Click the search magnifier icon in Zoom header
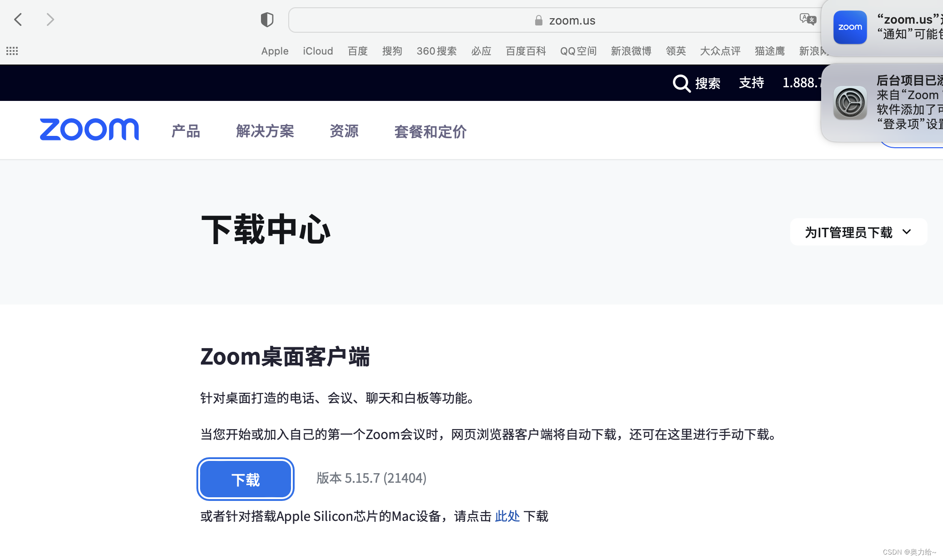The width and height of the screenshot is (943, 560). click(x=682, y=83)
